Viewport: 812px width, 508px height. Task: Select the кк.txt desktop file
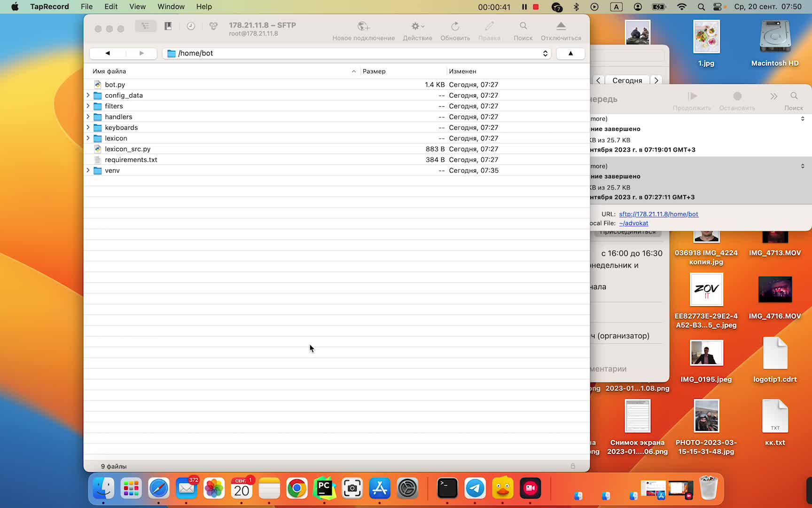click(775, 422)
